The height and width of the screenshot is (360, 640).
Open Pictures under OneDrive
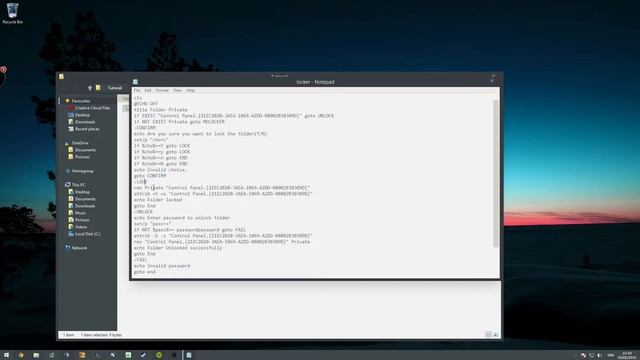click(82, 157)
